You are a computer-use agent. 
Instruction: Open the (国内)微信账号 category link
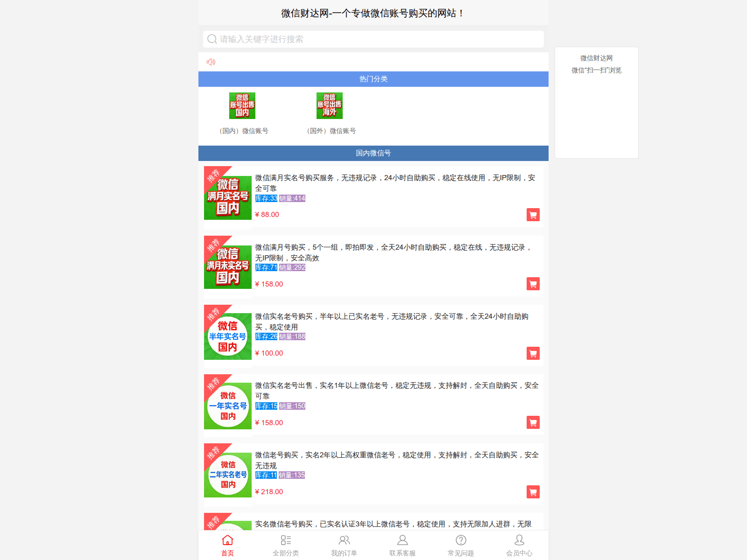coord(242,131)
